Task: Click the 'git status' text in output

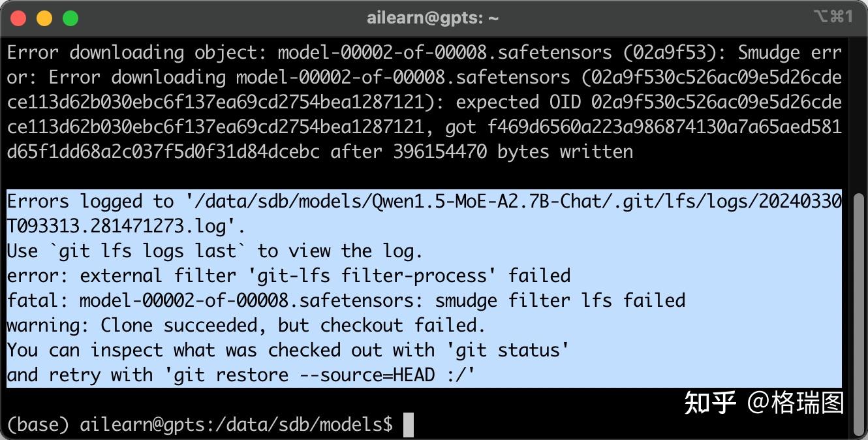Action: coord(506,351)
